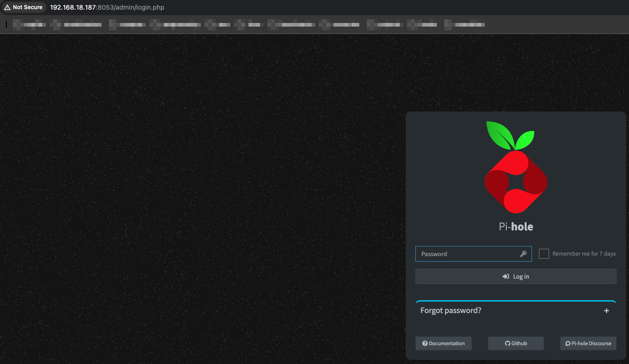Focus the Password input field
629x364 pixels.
pos(473,254)
